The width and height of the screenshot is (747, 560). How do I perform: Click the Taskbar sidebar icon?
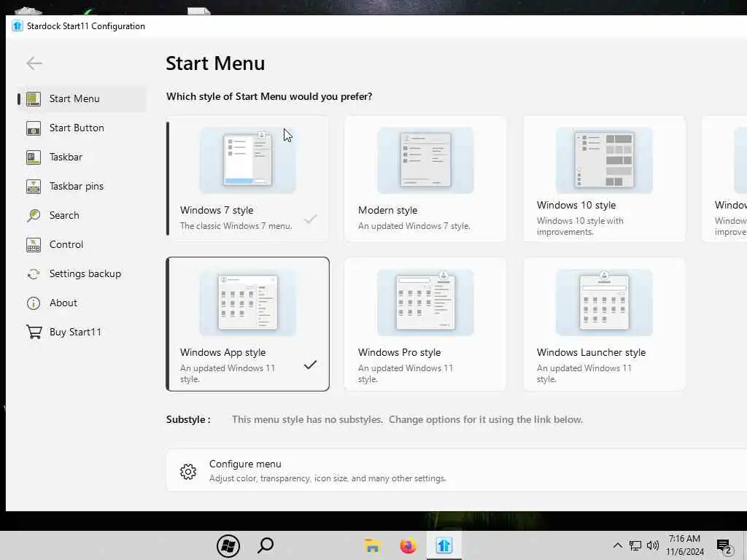pyautogui.click(x=34, y=157)
